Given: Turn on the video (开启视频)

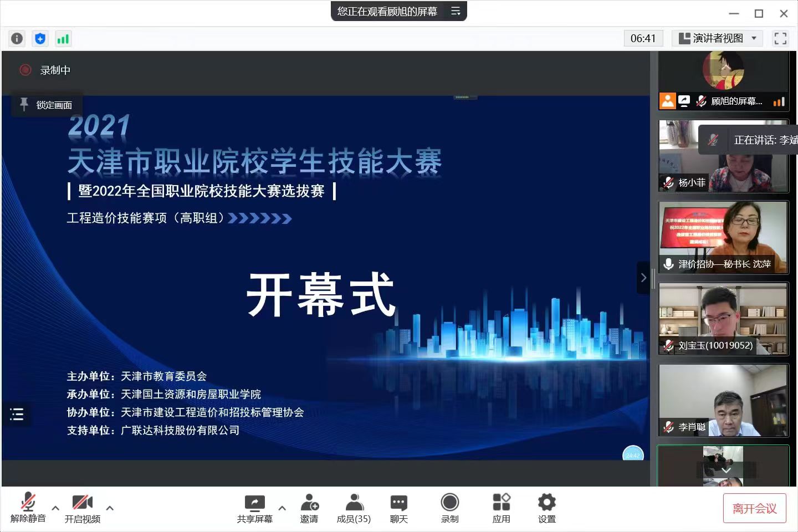Looking at the screenshot, I should tap(82, 508).
